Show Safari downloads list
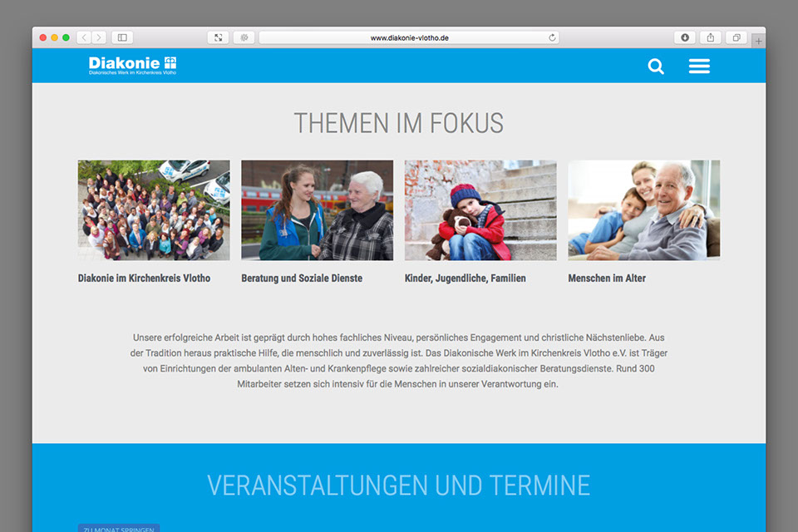This screenshot has width=798, height=532. click(685, 37)
